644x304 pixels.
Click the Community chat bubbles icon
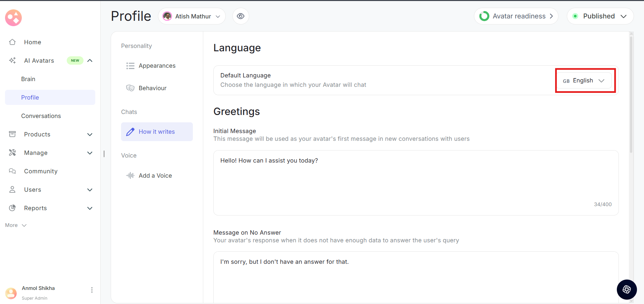tap(12, 171)
